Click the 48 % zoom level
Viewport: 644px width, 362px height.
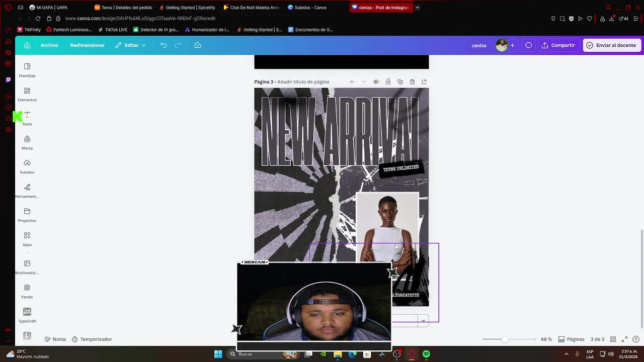[546, 339]
